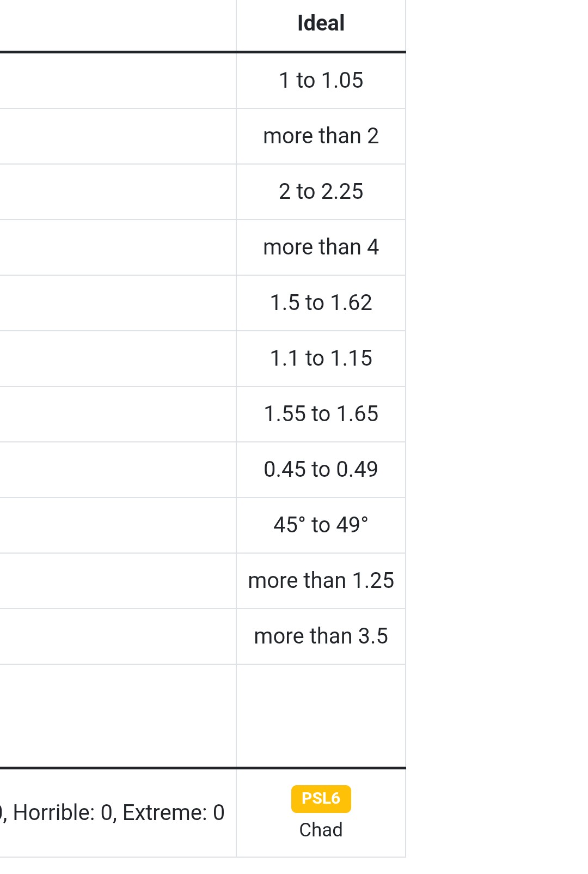Screen dimensions: 588x874
Task: Select the '1.55 to 1.65' ideal range
Action: pos(321,414)
